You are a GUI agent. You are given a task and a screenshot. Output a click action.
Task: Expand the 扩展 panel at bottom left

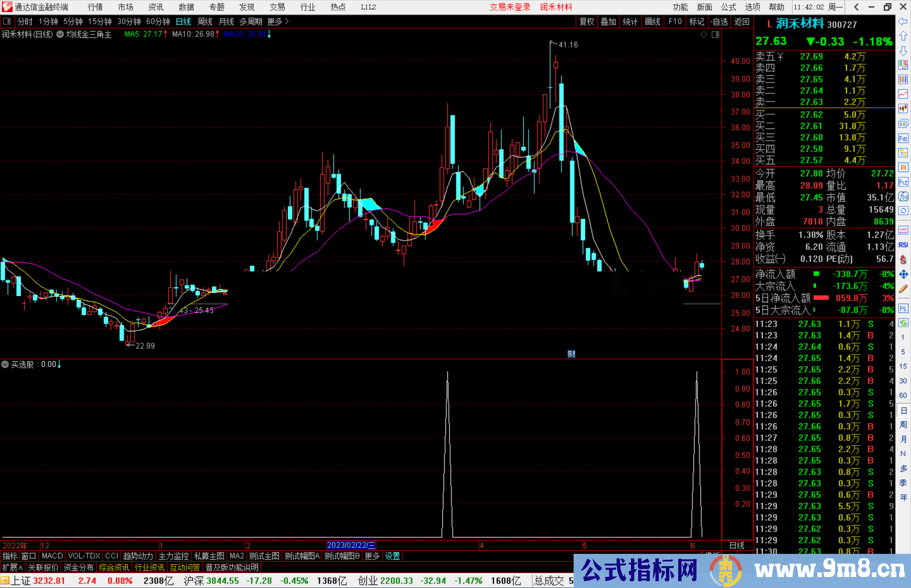click(12, 567)
